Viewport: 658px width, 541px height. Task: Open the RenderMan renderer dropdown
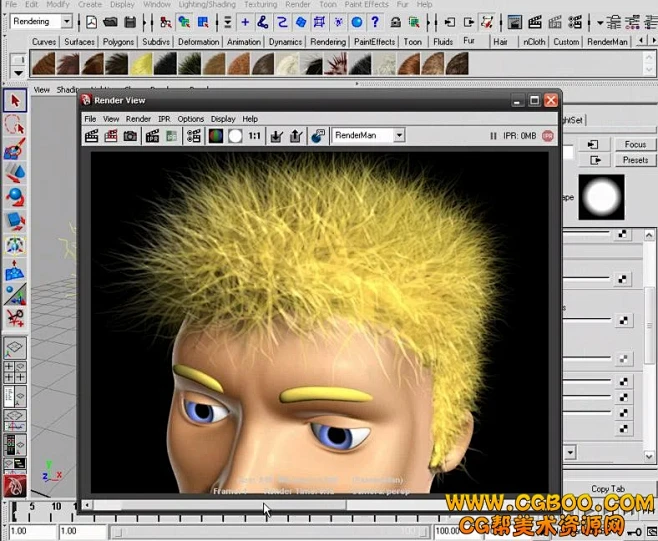(x=400, y=136)
